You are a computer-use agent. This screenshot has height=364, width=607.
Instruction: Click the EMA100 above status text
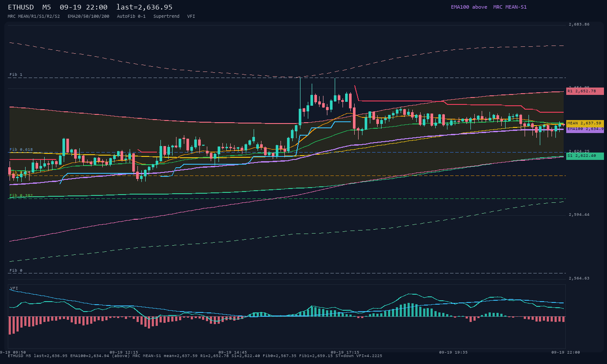click(469, 7)
